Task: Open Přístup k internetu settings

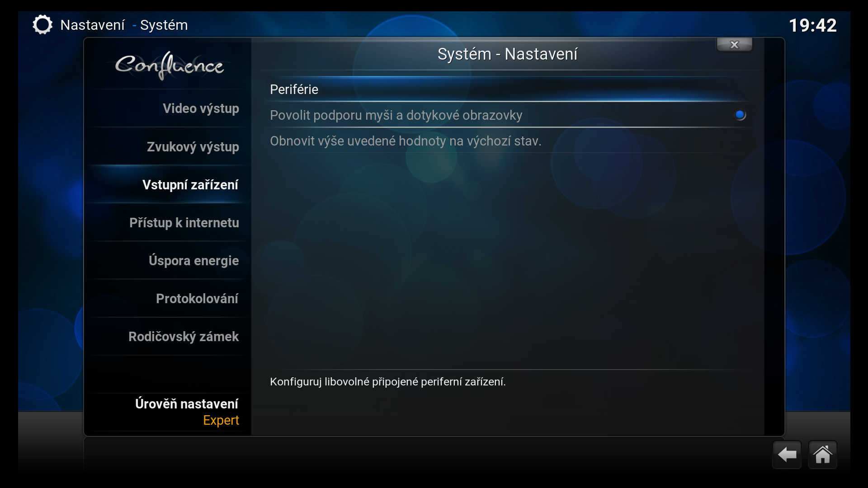Action: tap(184, 223)
